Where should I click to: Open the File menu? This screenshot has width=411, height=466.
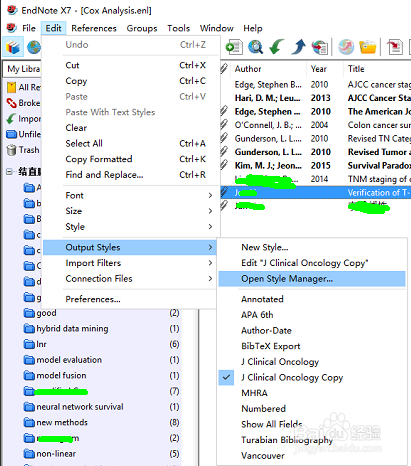pyautogui.click(x=29, y=28)
